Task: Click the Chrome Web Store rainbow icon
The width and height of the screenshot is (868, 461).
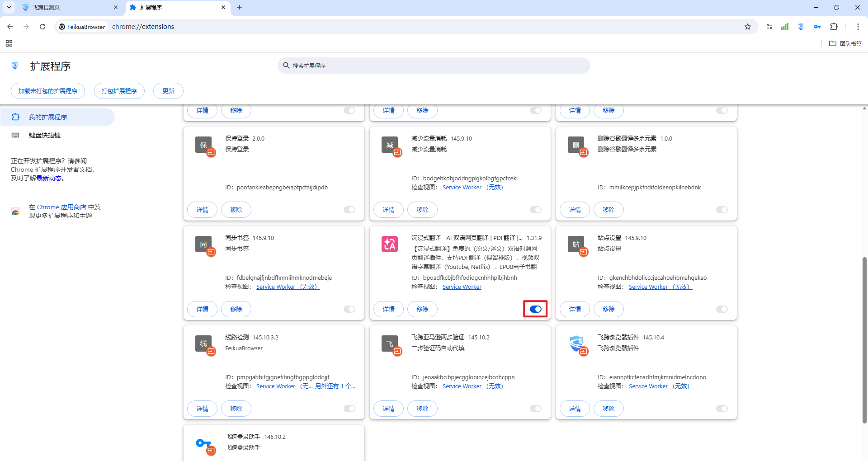Action: 15,212
